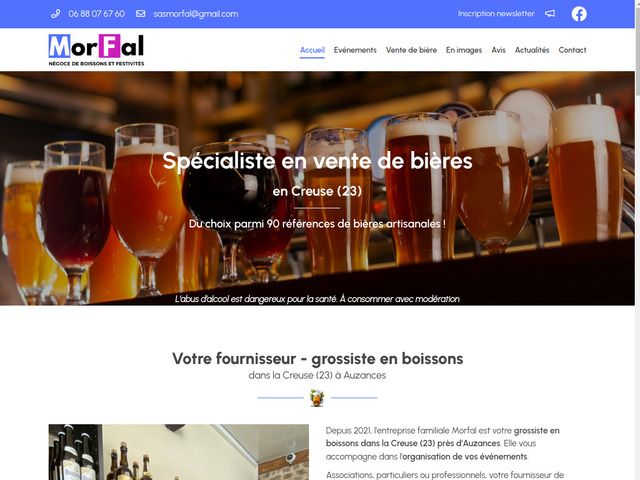Open the Actualités menu item
640x480 pixels.
coord(532,50)
